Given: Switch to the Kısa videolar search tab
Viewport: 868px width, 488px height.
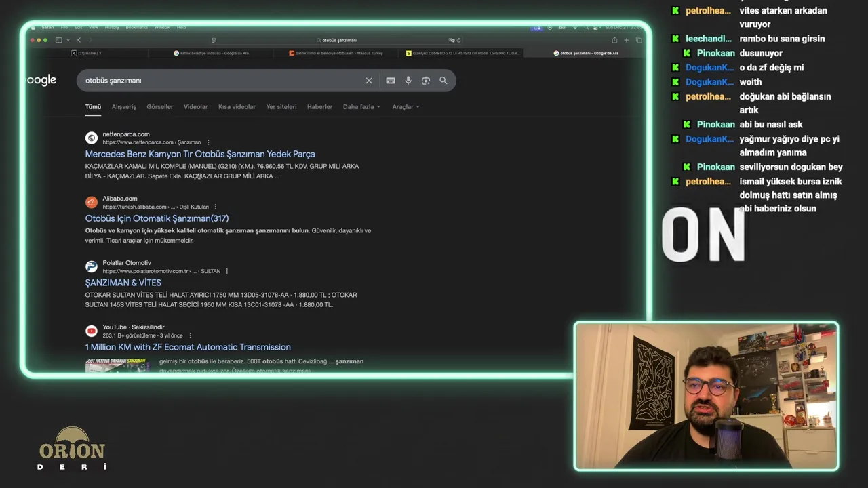Looking at the screenshot, I should pos(237,107).
